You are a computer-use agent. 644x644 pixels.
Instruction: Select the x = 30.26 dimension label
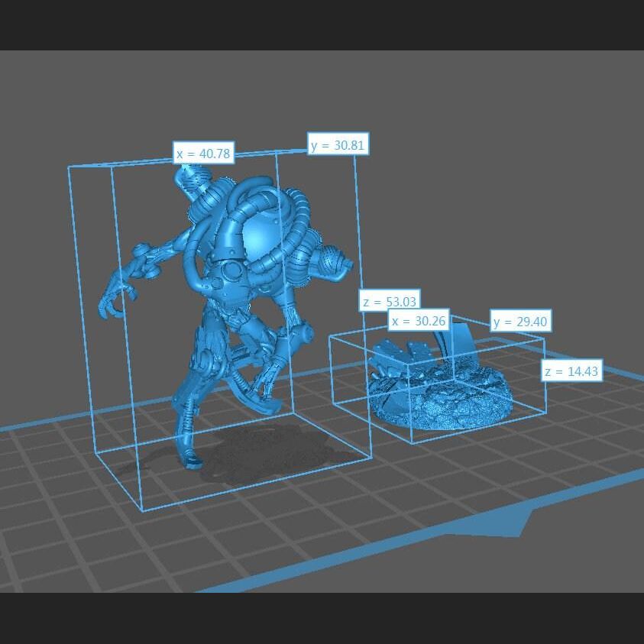point(418,321)
